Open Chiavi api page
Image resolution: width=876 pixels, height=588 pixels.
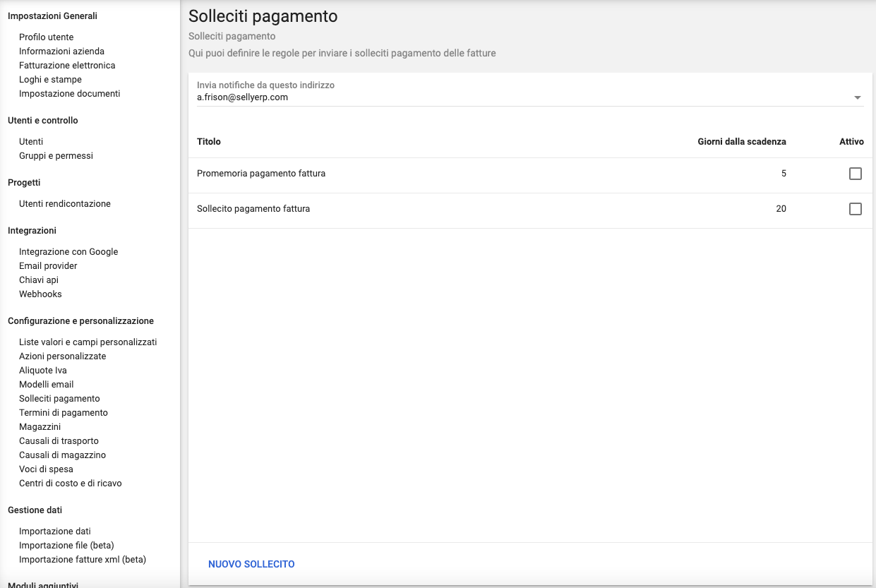[x=39, y=280]
